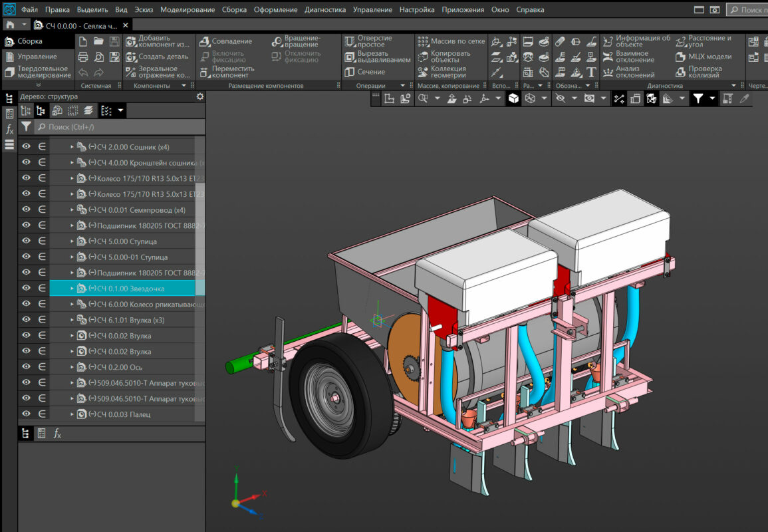Choose shaded solid cube display mode
Screen dimensions: 768x532
tap(513, 98)
